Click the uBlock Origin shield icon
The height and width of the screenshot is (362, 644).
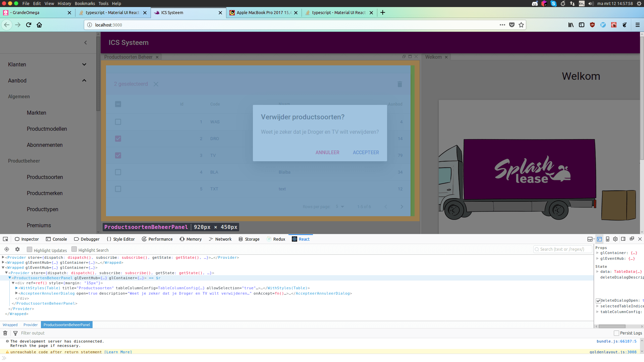[x=592, y=25]
